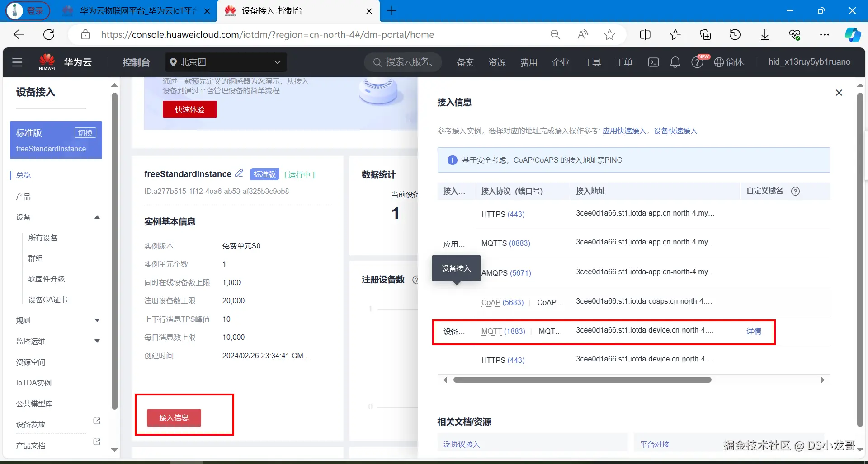
Task: Toggle read aloud in address bar
Action: [x=583, y=34]
